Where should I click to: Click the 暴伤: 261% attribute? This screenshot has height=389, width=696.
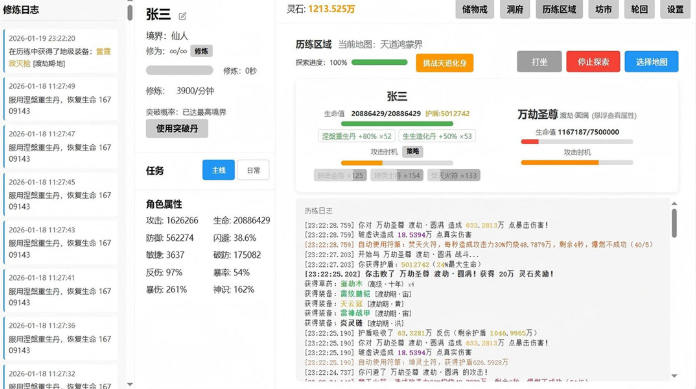166,290
